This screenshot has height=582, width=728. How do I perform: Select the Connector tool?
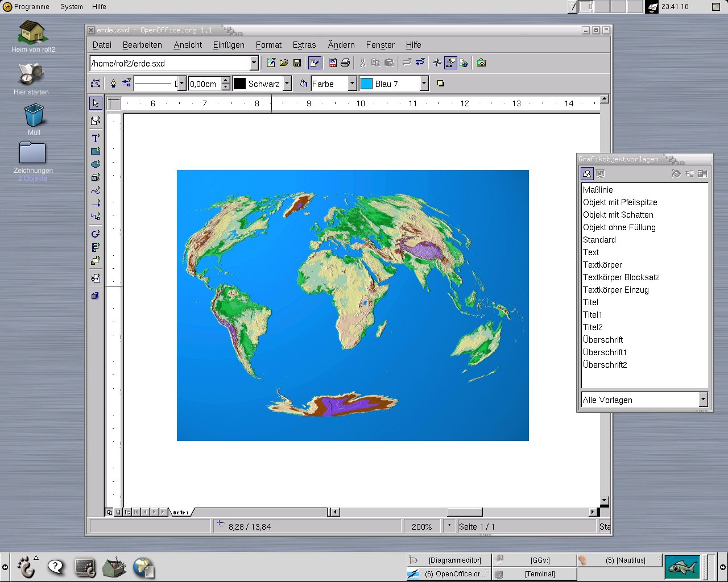(x=96, y=216)
